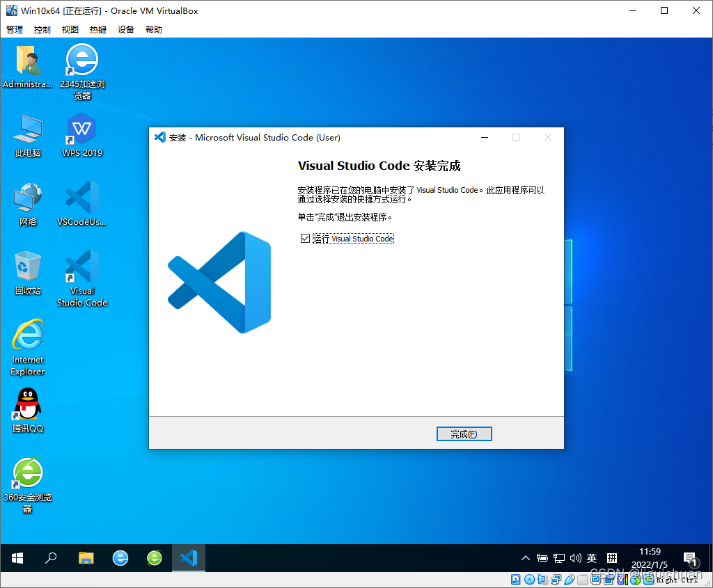Select the Administrator folder desktop icon
The width and height of the screenshot is (713, 588).
(28, 66)
